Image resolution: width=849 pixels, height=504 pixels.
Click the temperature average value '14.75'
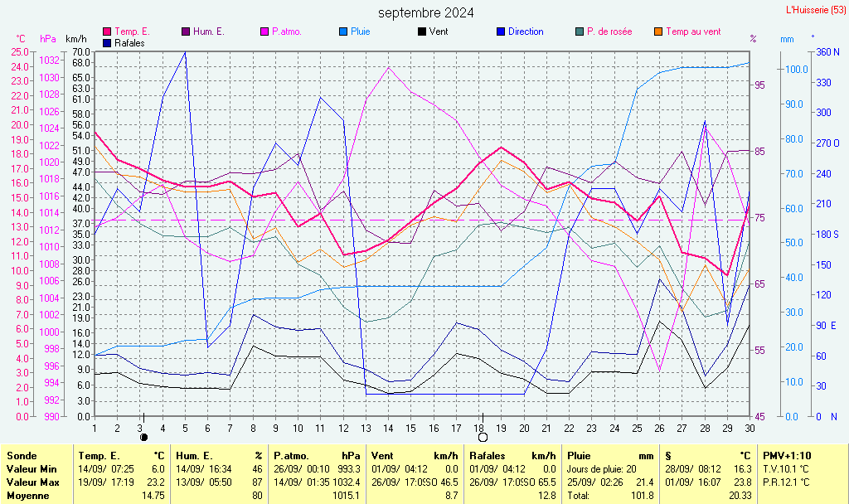[153, 496]
